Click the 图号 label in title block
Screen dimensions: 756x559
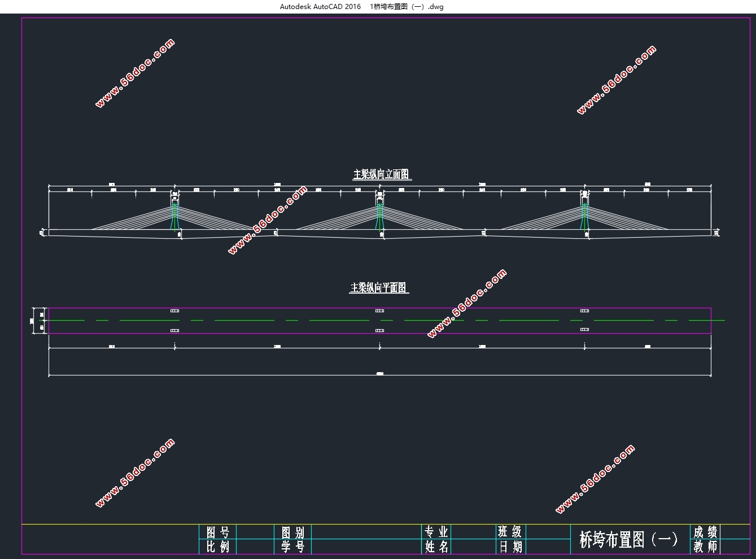coord(218,532)
